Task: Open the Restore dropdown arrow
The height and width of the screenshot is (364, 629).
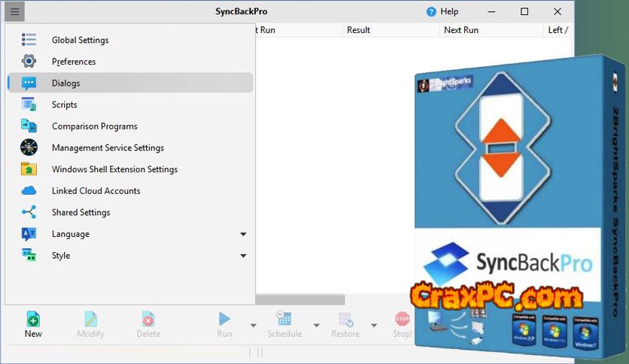Action: 374,326
